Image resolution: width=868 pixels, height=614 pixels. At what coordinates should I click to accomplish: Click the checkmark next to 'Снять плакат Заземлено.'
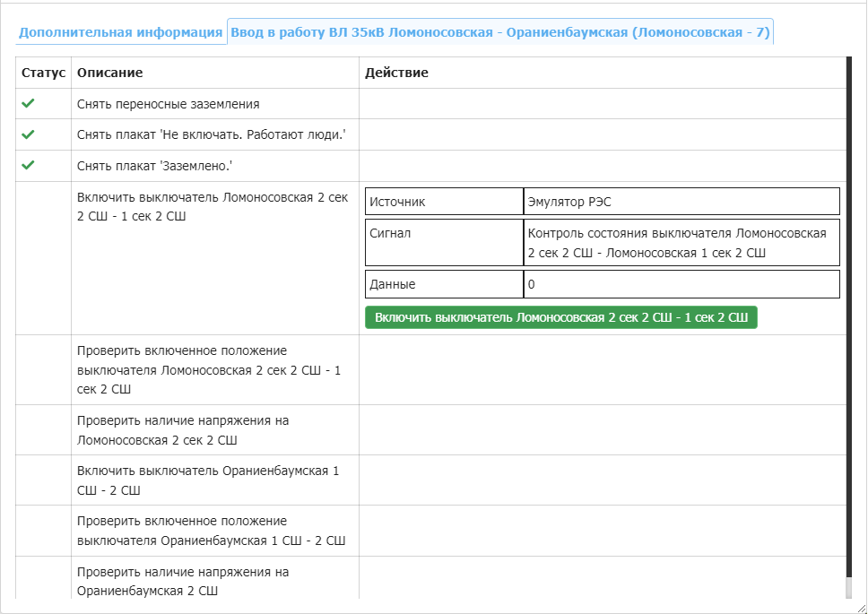pyautogui.click(x=28, y=165)
